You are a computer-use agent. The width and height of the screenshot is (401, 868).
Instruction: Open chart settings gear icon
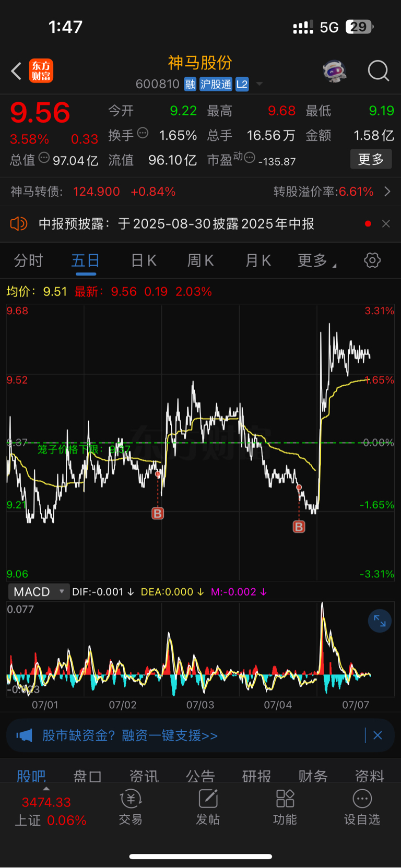(x=372, y=260)
